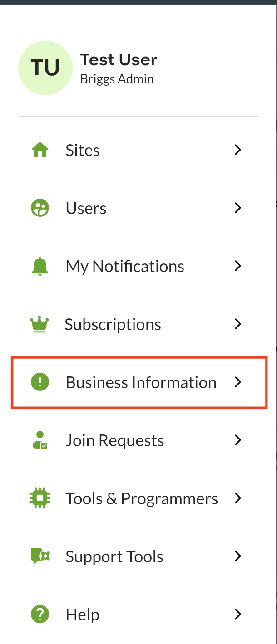Screen dimensions: 277x644
Task: Select the Tools & Programmers entry
Action: point(138,498)
